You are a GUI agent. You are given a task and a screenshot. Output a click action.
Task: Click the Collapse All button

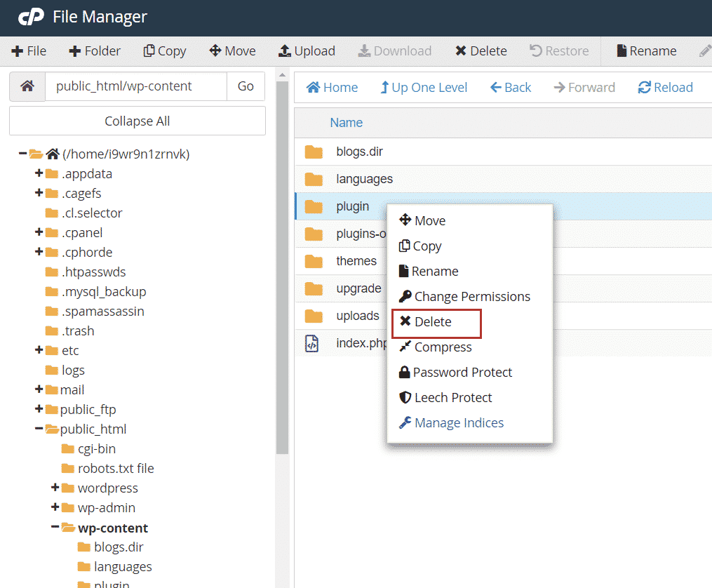coord(137,121)
